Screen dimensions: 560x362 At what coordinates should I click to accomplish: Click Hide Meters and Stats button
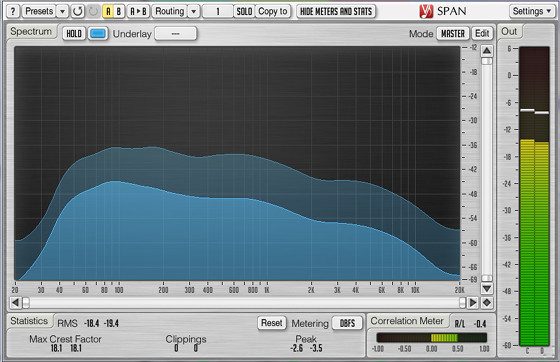pyautogui.click(x=336, y=11)
